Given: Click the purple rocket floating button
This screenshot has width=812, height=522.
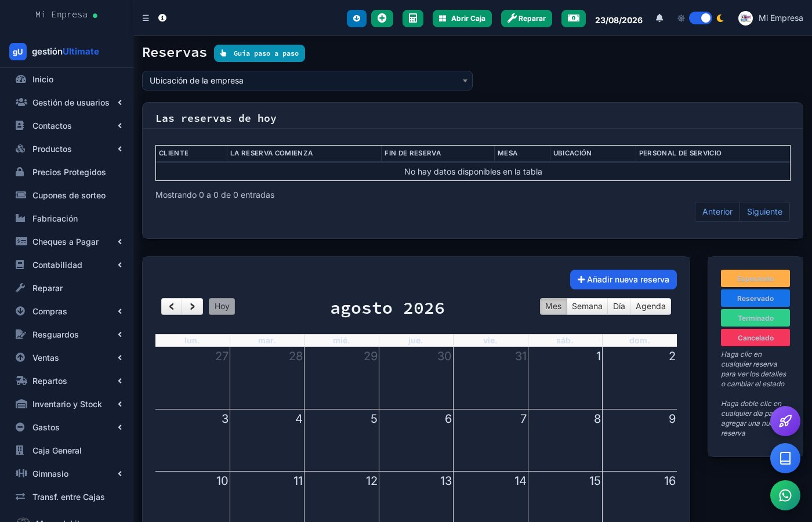Looking at the screenshot, I should (785, 421).
